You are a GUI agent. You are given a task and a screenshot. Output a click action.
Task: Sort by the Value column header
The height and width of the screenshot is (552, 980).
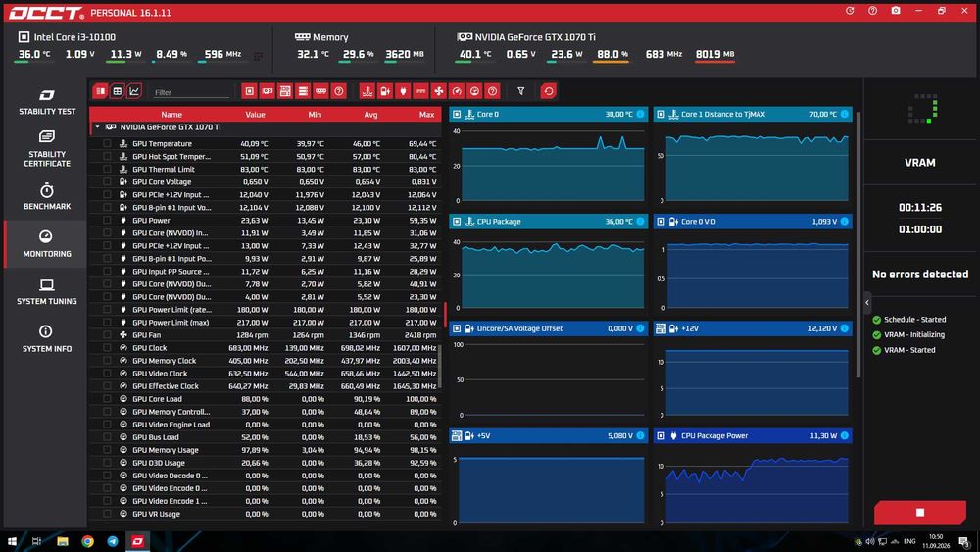[255, 115]
